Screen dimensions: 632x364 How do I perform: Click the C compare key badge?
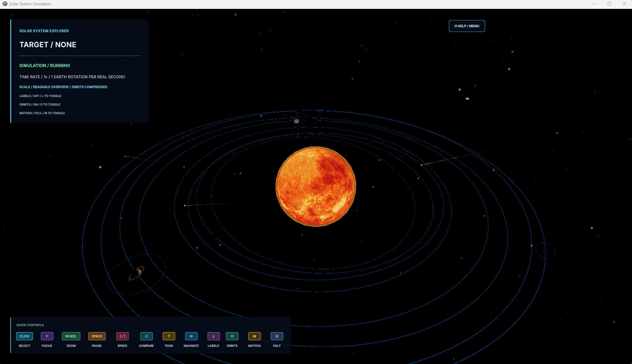[x=147, y=336]
